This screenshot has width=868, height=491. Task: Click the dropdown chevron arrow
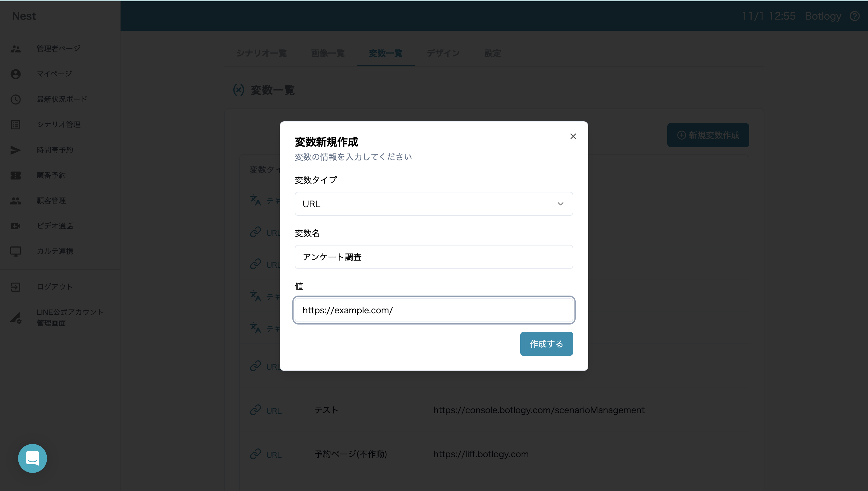click(560, 204)
